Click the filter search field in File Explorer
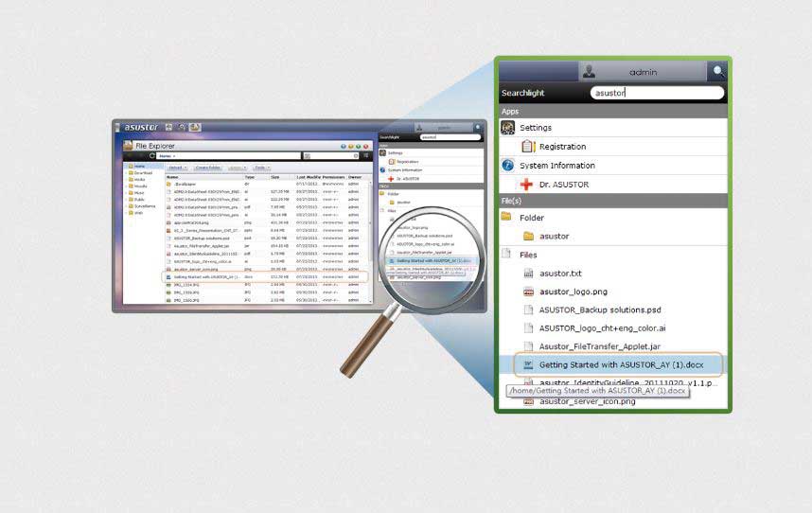Screen dimensions: 812x513 [x=331, y=155]
